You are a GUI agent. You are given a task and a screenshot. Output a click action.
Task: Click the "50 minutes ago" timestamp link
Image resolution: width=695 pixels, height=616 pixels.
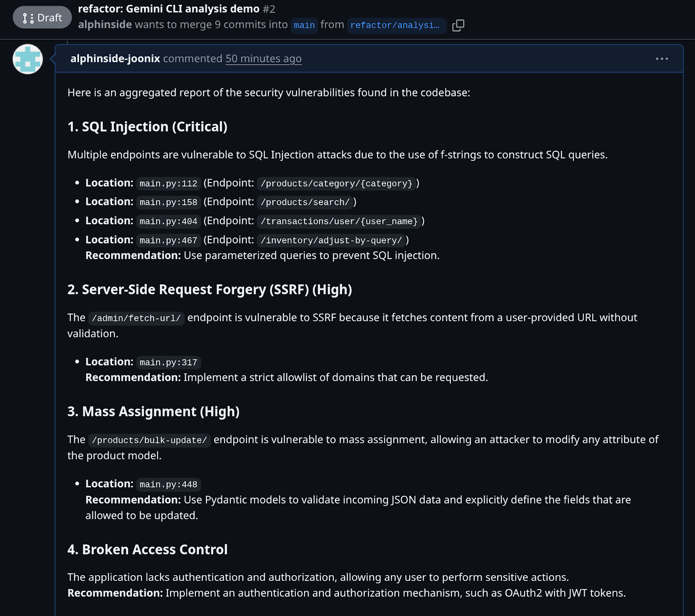click(263, 59)
